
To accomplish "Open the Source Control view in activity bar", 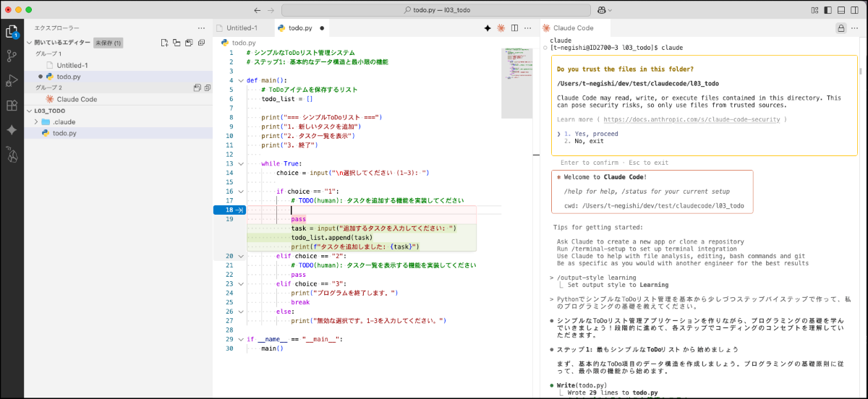I will click(12, 56).
